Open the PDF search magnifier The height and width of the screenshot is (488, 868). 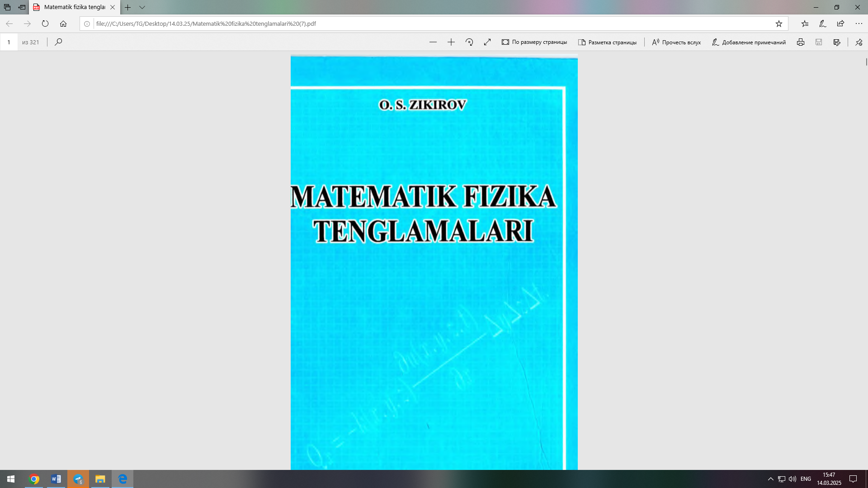coord(58,42)
